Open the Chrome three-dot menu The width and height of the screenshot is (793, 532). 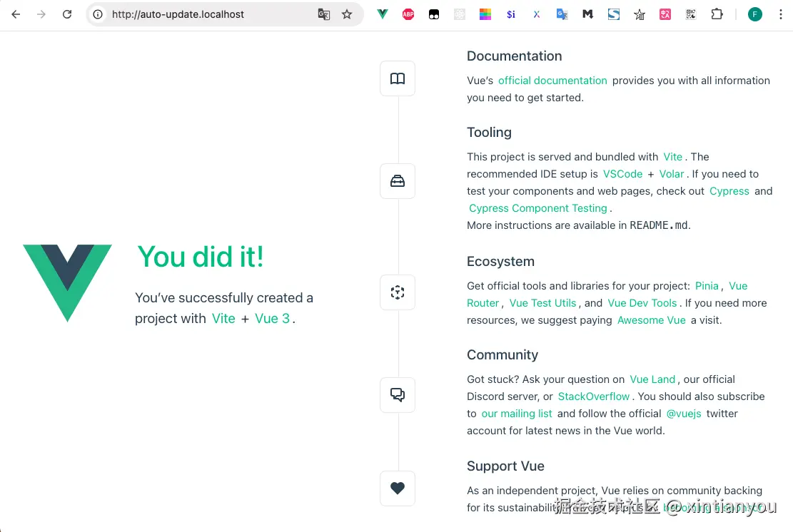coord(780,14)
